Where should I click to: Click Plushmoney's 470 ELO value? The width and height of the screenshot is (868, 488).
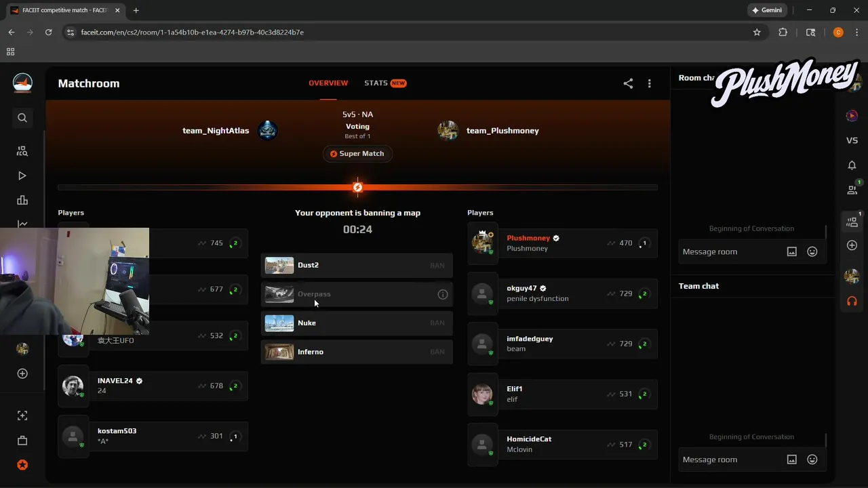coord(625,243)
